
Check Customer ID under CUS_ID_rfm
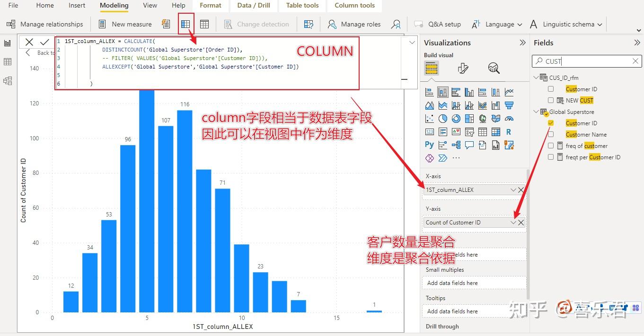(551, 89)
